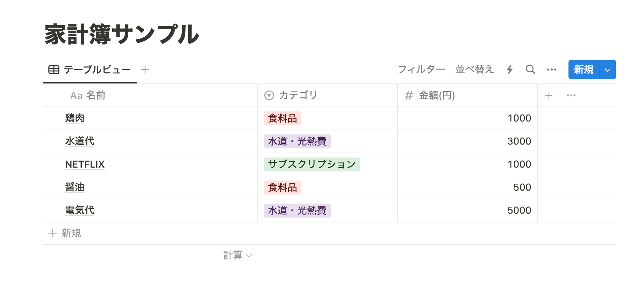The image size is (644, 301).
Task: Add a new view with the plus icon
Action: click(145, 69)
